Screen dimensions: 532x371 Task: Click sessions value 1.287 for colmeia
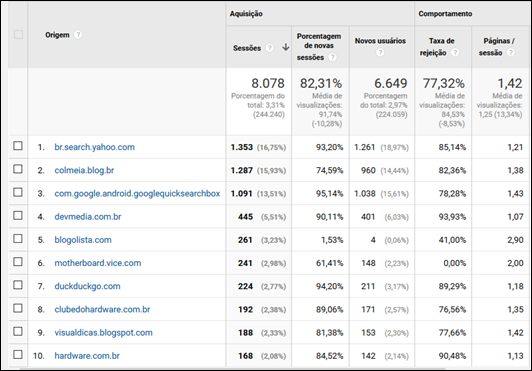tap(242, 170)
